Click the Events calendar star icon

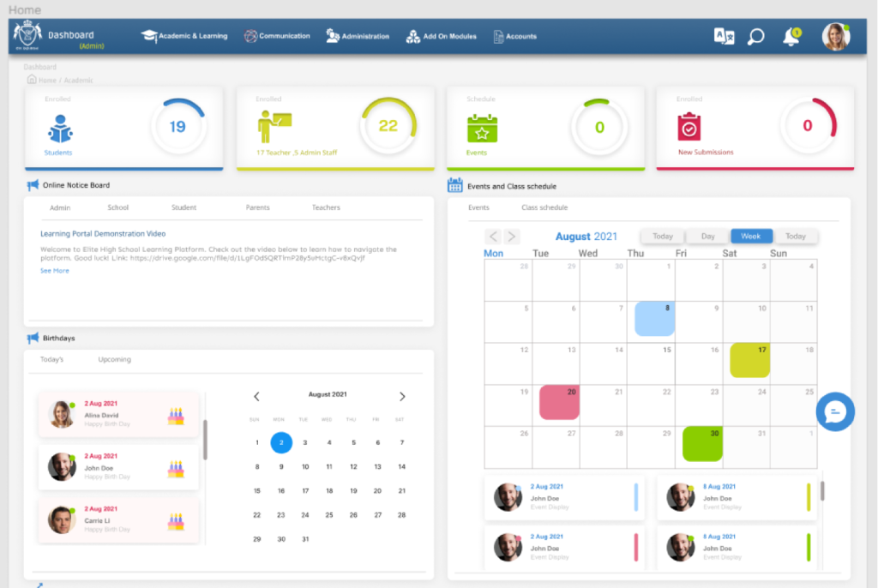click(x=481, y=129)
